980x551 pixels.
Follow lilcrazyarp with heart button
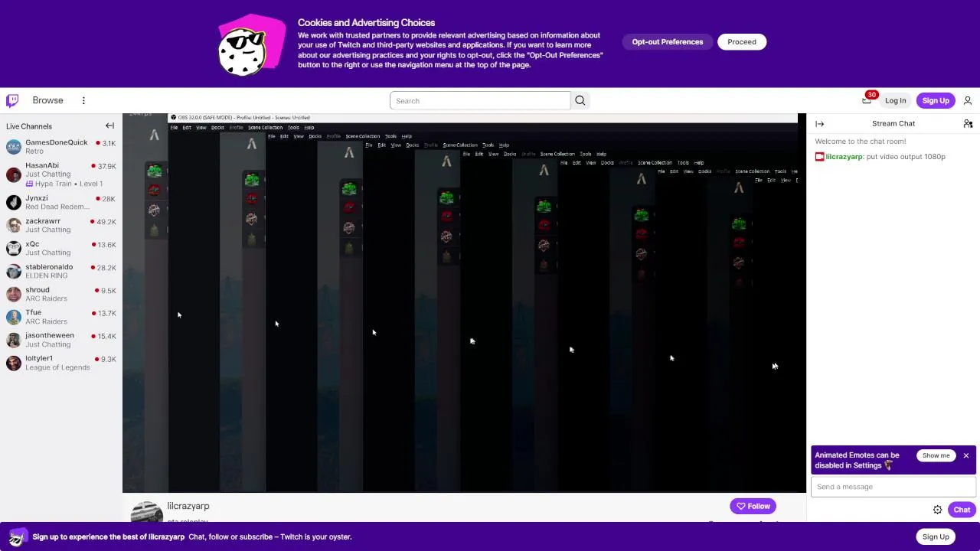[753, 506]
